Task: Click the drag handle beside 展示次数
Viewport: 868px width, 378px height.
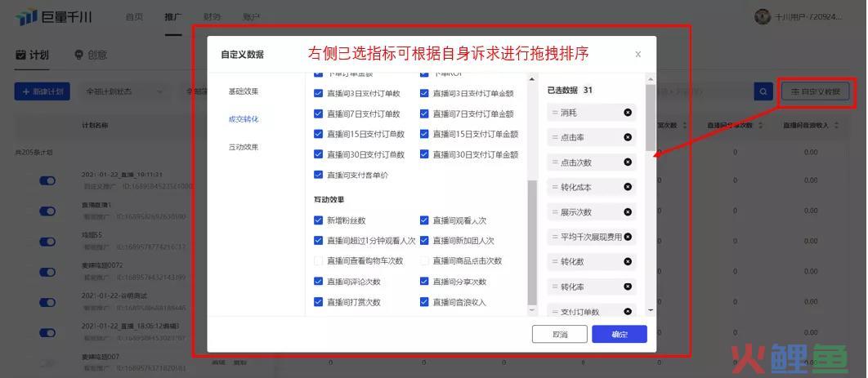Action: (x=555, y=212)
